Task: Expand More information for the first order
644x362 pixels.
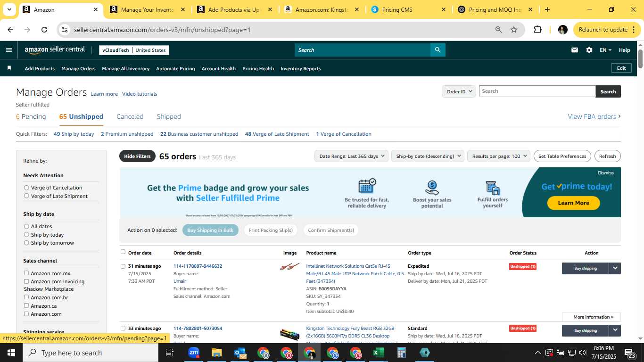Action: 591,317
